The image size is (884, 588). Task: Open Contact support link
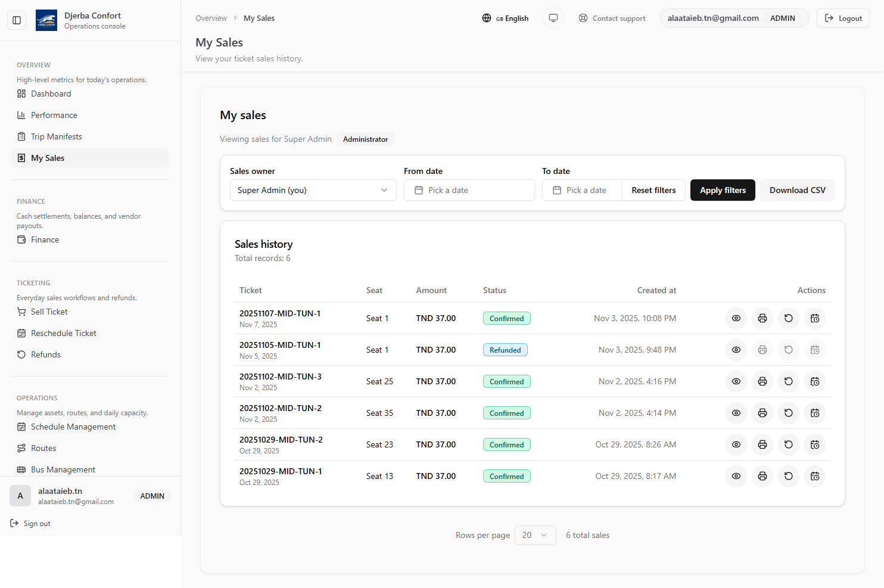point(612,18)
